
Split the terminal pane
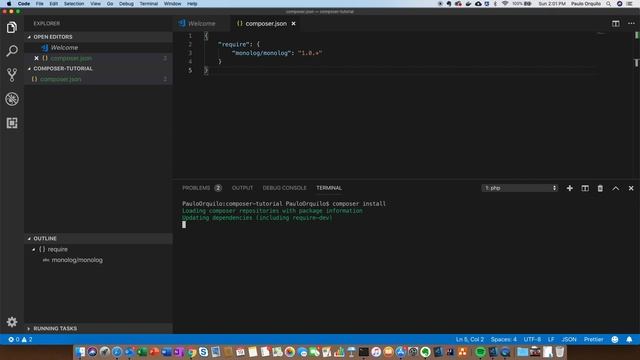pyautogui.click(x=585, y=188)
